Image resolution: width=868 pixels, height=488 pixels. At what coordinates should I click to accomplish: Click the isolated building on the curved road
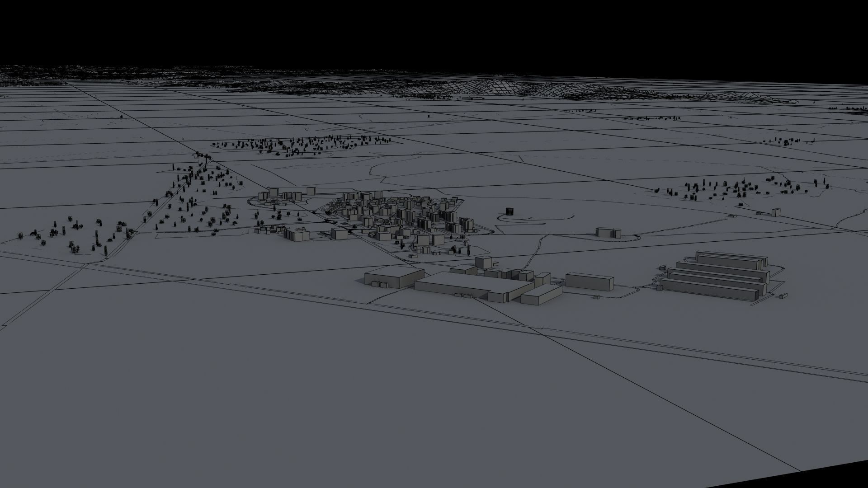(608, 232)
